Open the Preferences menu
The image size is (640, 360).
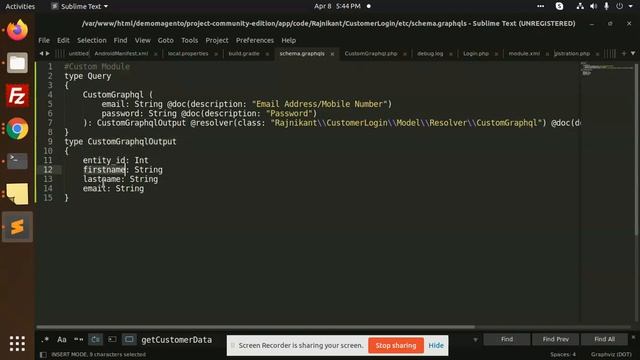[255, 40]
